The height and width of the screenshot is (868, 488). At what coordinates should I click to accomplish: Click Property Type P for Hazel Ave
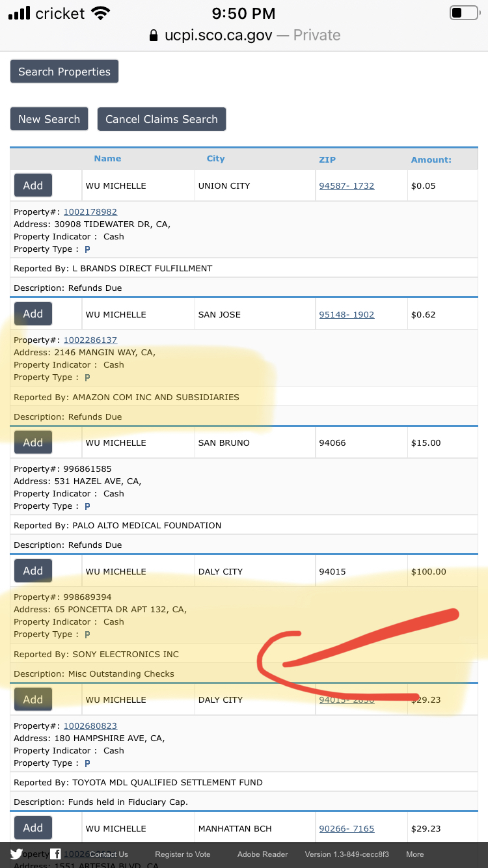tap(87, 506)
